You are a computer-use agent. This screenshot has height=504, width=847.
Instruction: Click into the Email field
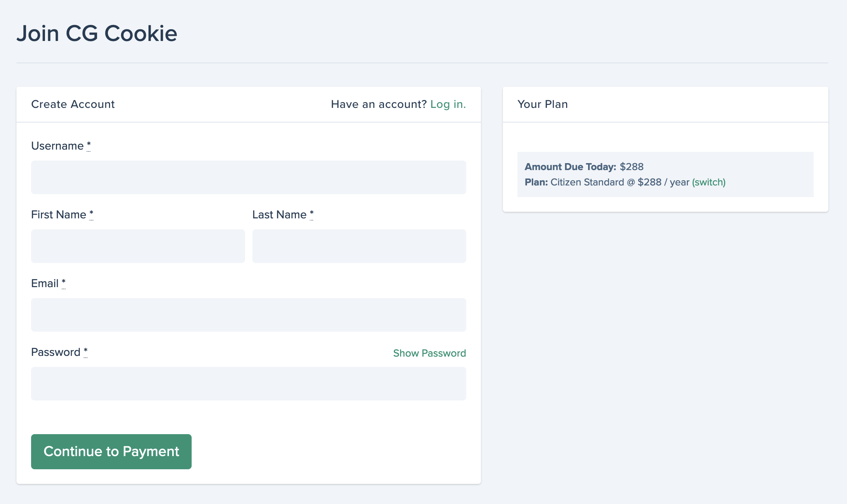(248, 315)
